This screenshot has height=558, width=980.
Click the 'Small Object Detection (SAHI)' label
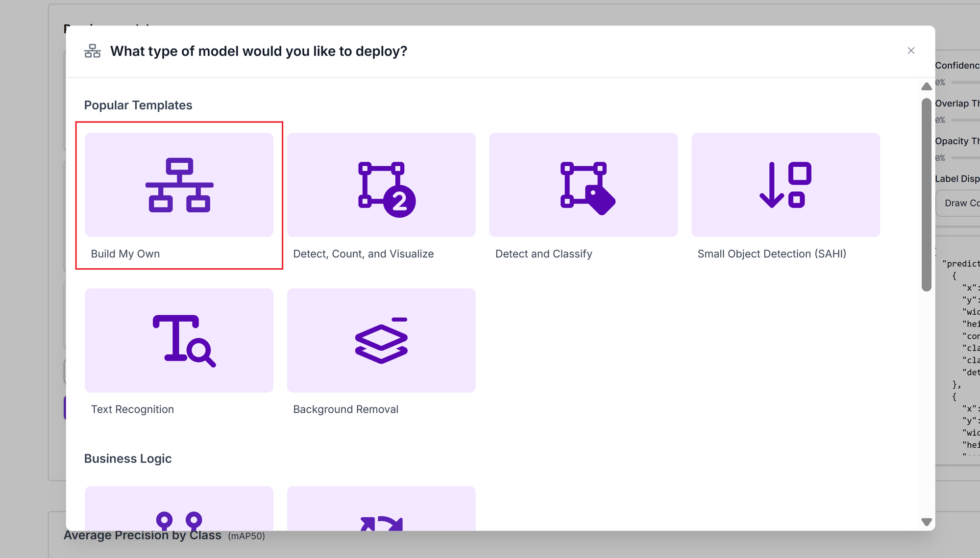[772, 254]
